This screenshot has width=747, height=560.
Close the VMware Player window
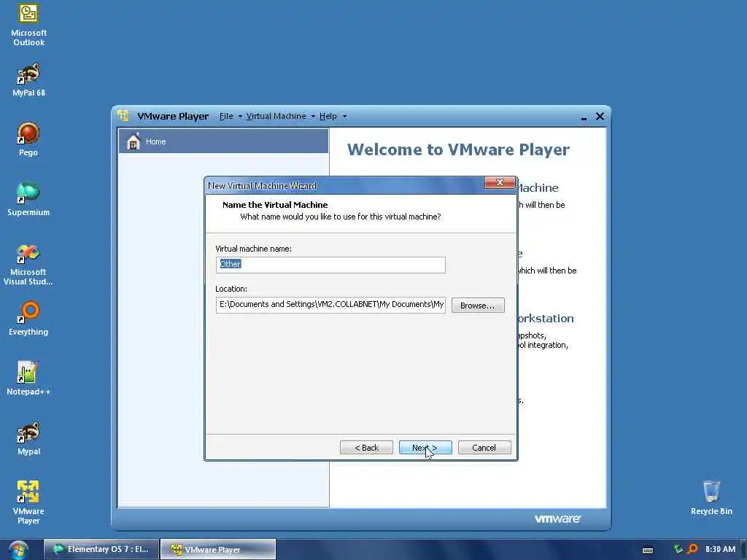600,116
